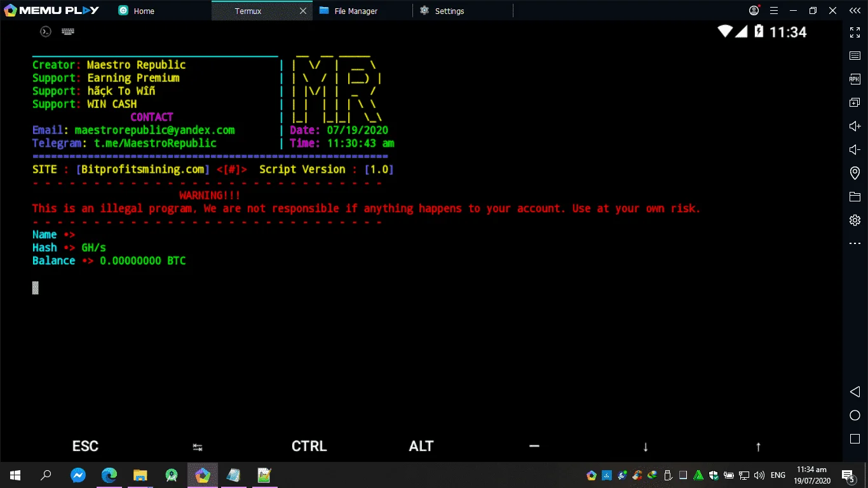Viewport: 868px width, 488px height.
Task: Tap the ESC key in Termux
Action: (85, 446)
